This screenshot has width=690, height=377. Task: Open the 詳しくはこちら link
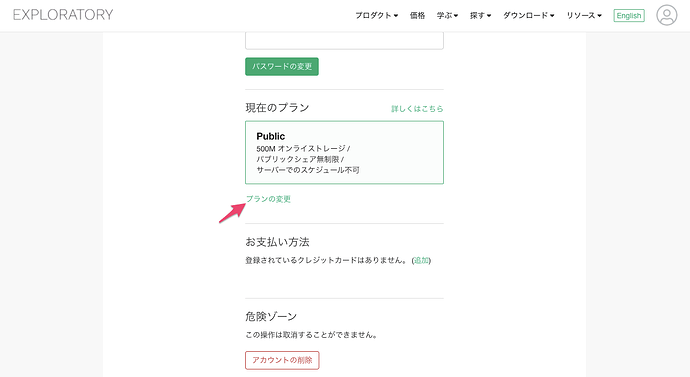[417, 109]
